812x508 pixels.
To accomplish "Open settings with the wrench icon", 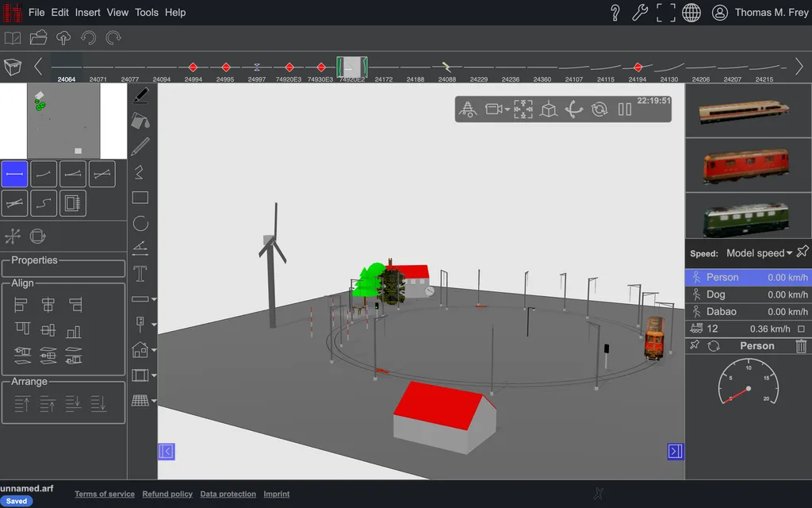I will [x=640, y=13].
